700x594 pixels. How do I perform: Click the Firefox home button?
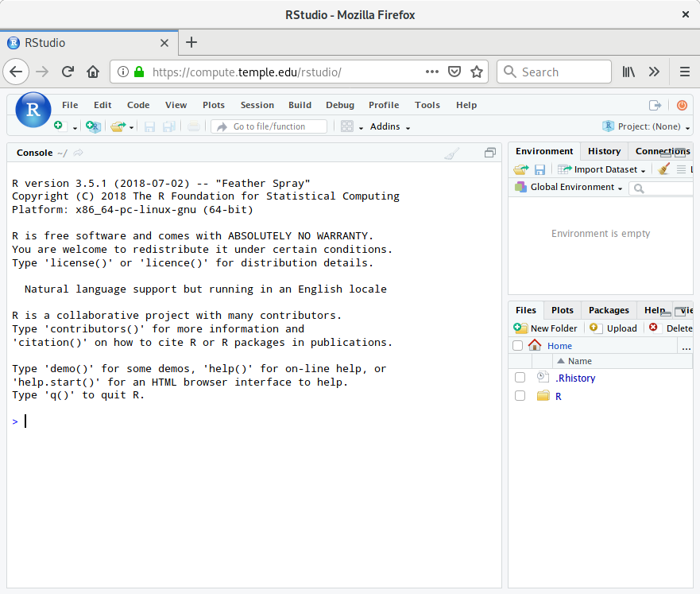coord(93,72)
